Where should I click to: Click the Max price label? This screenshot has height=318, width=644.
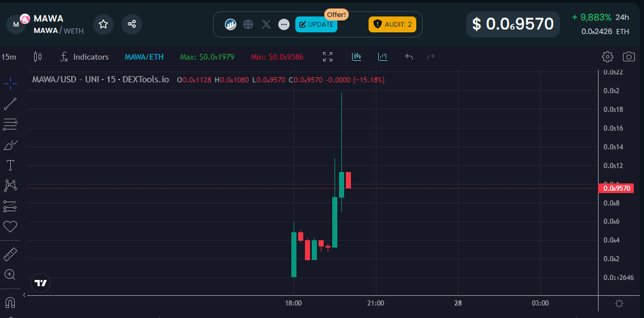[207, 57]
